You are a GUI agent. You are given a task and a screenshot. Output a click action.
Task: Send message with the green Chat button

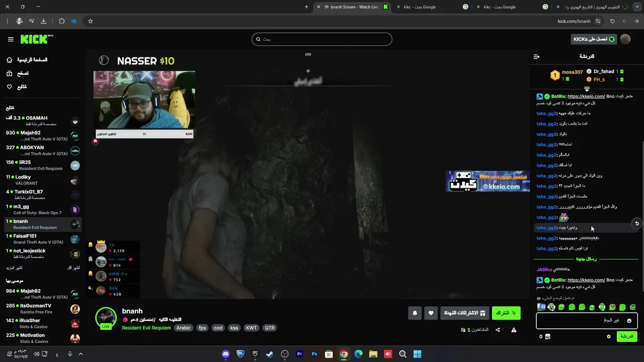click(x=627, y=336)
